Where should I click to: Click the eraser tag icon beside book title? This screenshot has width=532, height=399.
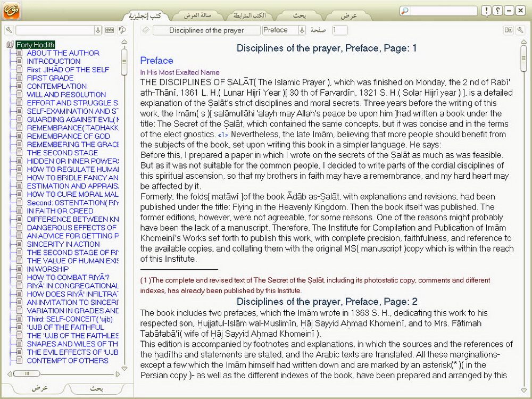click(146, 30)
